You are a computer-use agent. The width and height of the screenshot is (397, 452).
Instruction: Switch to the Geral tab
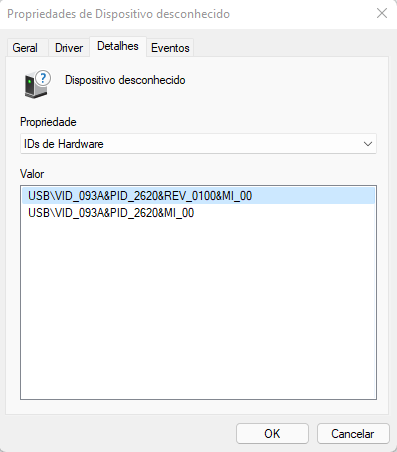25,48
